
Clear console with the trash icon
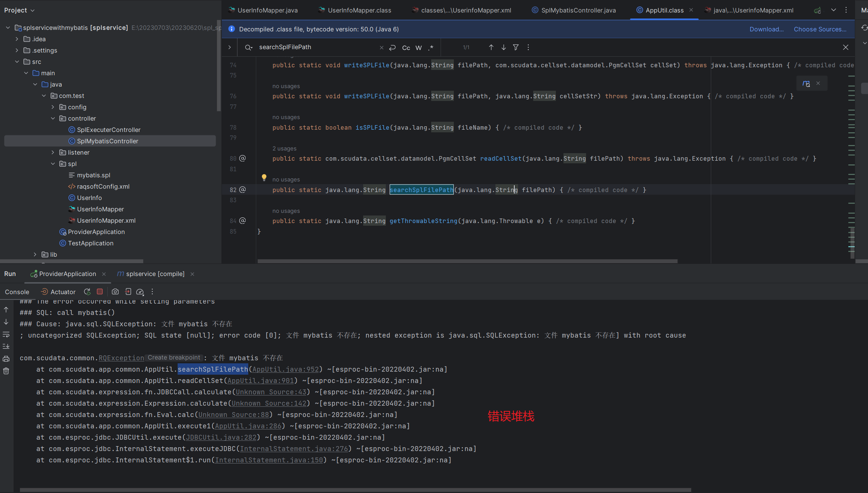click(6, 371)
